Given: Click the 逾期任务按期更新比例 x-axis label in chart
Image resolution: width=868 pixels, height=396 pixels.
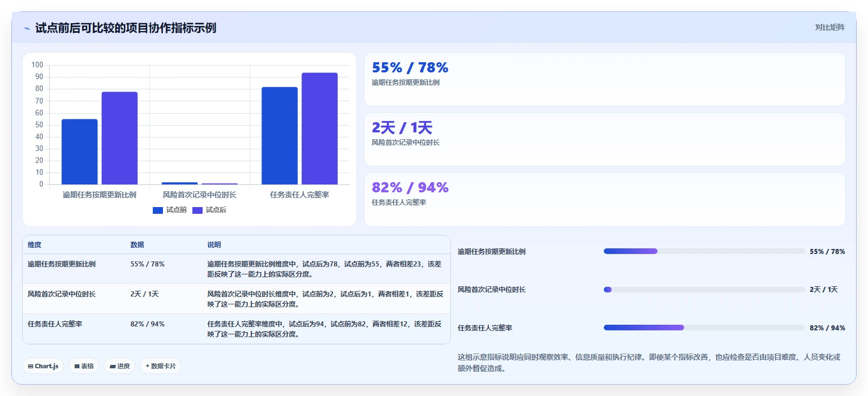Looking at the screenshot, I should (x=100, y=195).
